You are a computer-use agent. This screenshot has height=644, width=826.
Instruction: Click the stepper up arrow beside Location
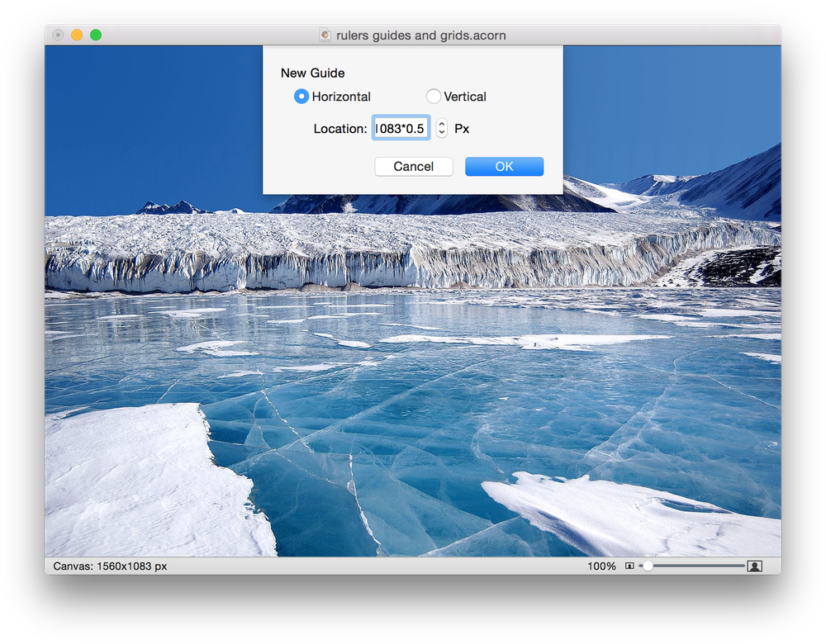[x=441, y=124]
